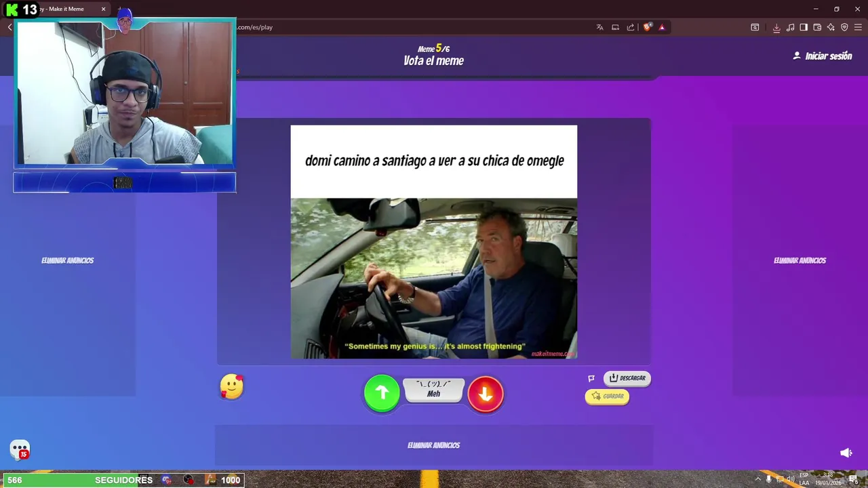The width and height of the screenshot is (868, 488).
Task: Toggle the browser sidebar panel
Action: (804, 27)
